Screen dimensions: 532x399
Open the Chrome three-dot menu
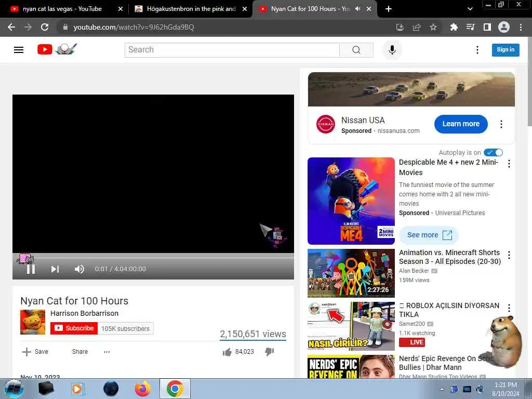point(521,27)
